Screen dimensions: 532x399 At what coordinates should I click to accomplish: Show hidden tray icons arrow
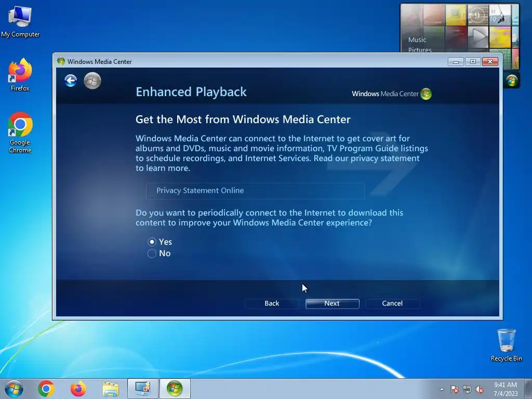pyautogui.click(x=442, y=389)
